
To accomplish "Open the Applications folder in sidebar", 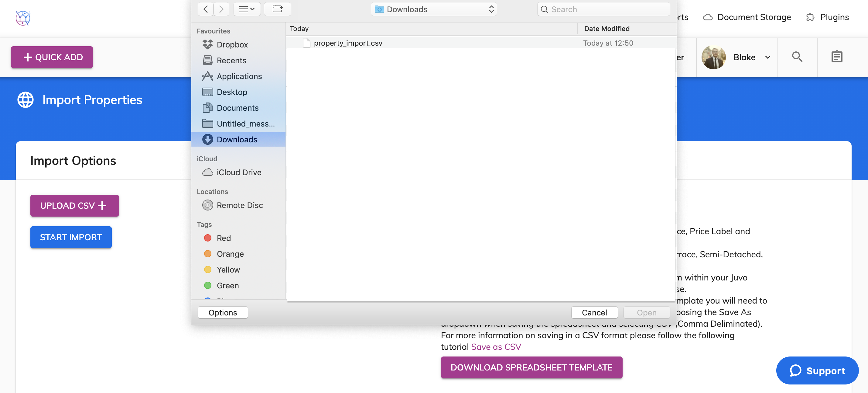I will [239, 76].
